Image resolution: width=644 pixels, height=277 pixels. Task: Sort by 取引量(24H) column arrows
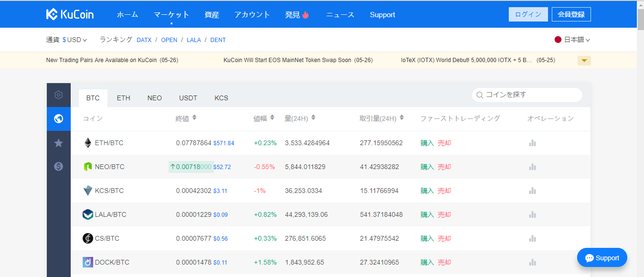402,118
